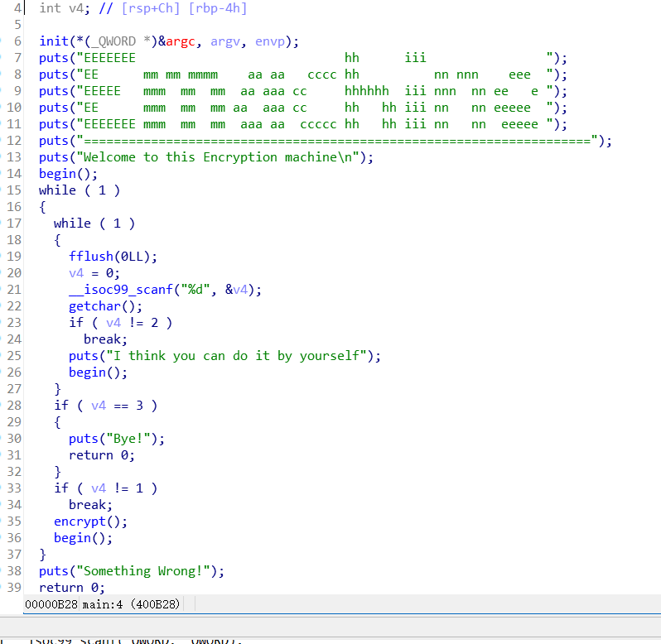Click the argv parameter in init call
Image resolution: width=661 pixels, height=644 pixels.
[225, 41]
